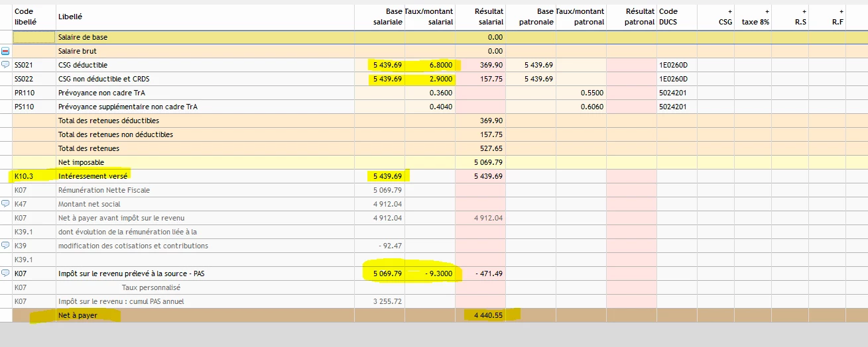Select the Salaire de base row label
The height and width of the screenshot is (347, 868).
(x=83, y=37)
